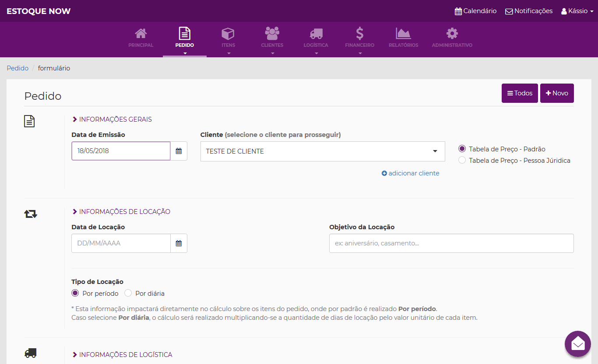Open the Kássio user menu
The width and height of the screenshot is (598, 364).
tap(577, 11)
